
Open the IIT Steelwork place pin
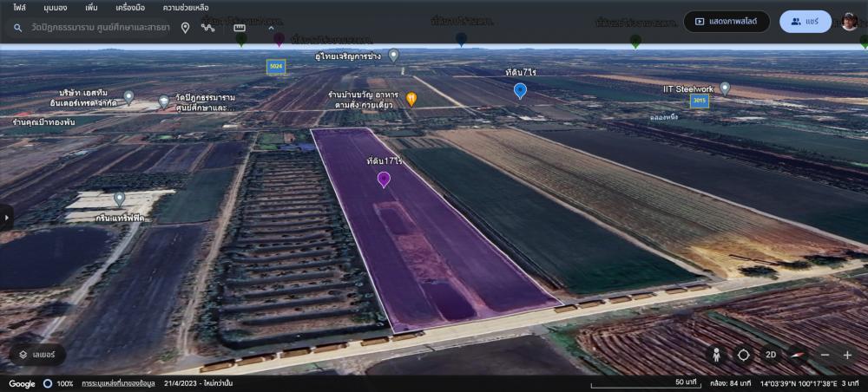[x=725, y=88]
